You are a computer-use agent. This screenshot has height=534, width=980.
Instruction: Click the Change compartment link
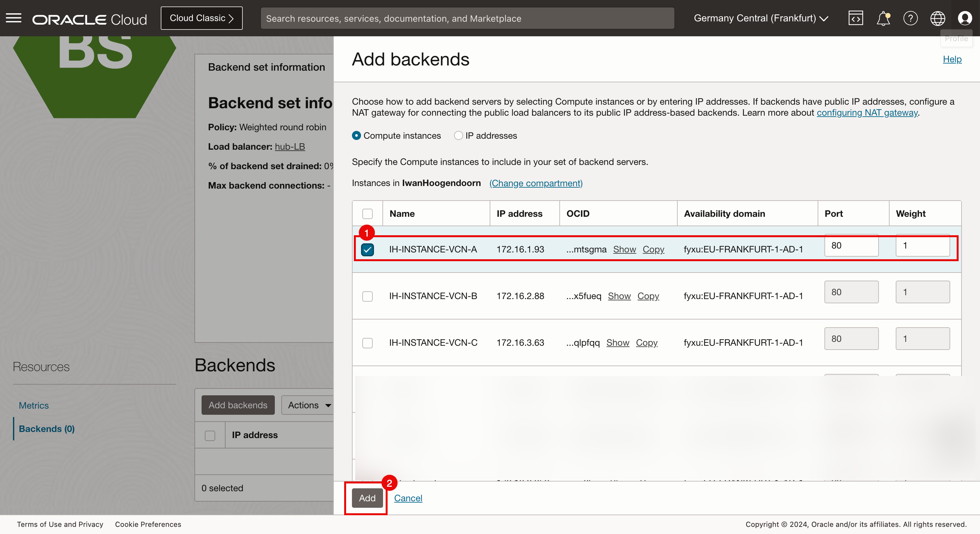536,183
